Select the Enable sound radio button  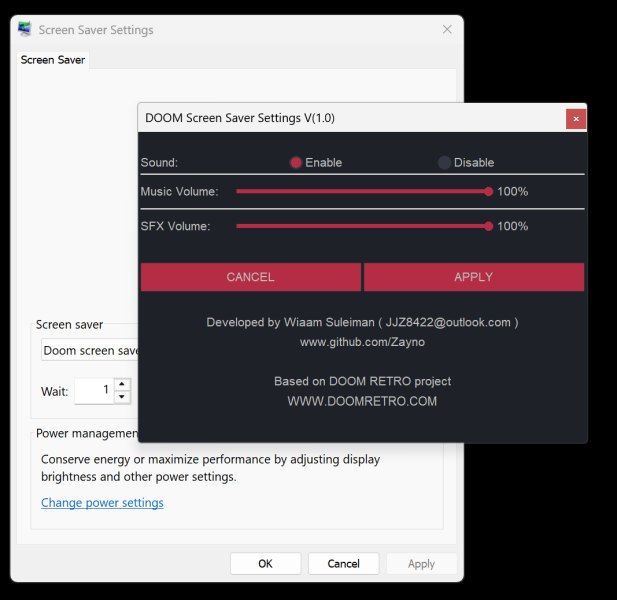click(x=296, y=162)
